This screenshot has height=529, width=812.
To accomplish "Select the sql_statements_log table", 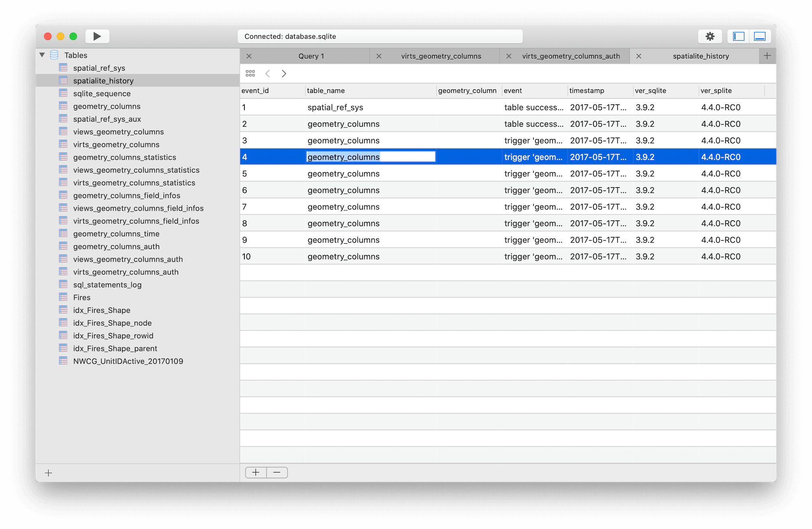I will point(107,285).
